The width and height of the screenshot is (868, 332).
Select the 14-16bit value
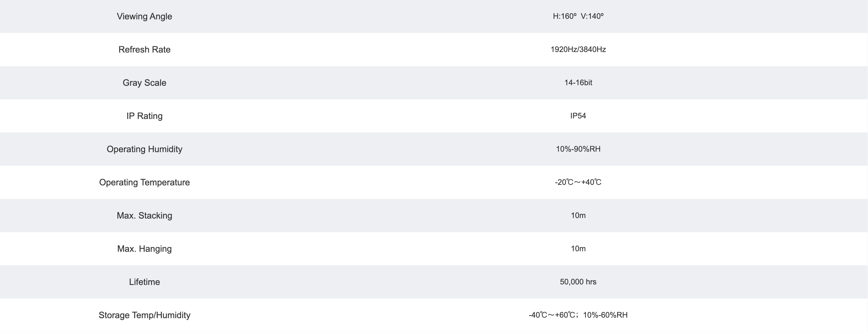tap(578, 82)
